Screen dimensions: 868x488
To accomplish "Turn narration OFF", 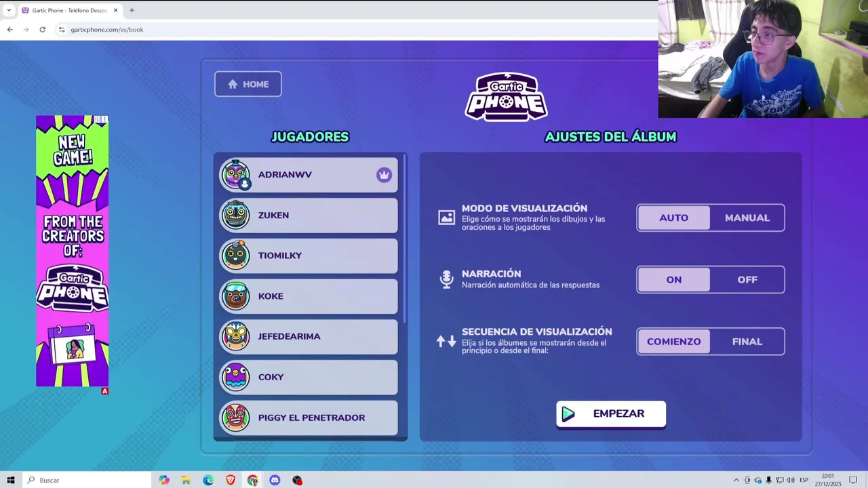I will [747, 279].
